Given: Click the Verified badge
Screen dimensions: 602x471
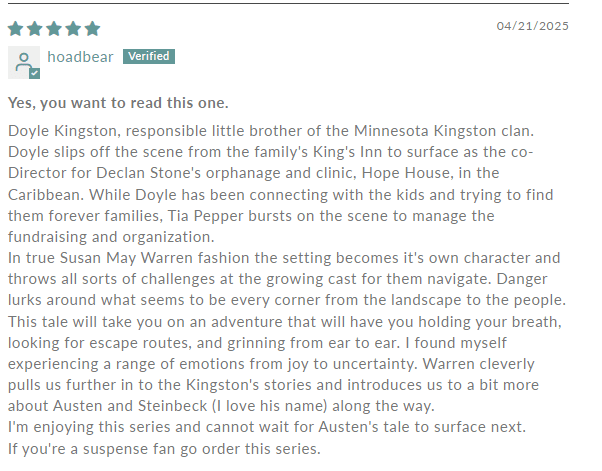Looking at the screenshot, I should pos(149,56).
